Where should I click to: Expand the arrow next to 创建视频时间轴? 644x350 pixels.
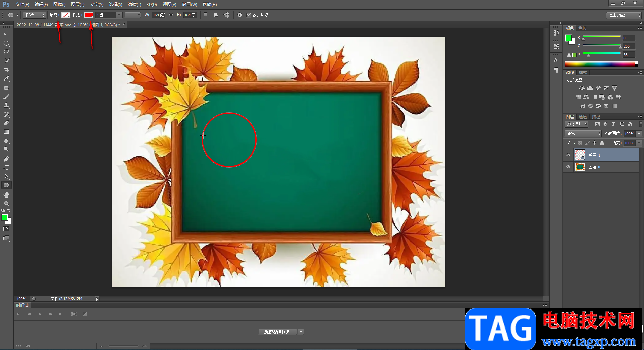[x=301, y=332]
